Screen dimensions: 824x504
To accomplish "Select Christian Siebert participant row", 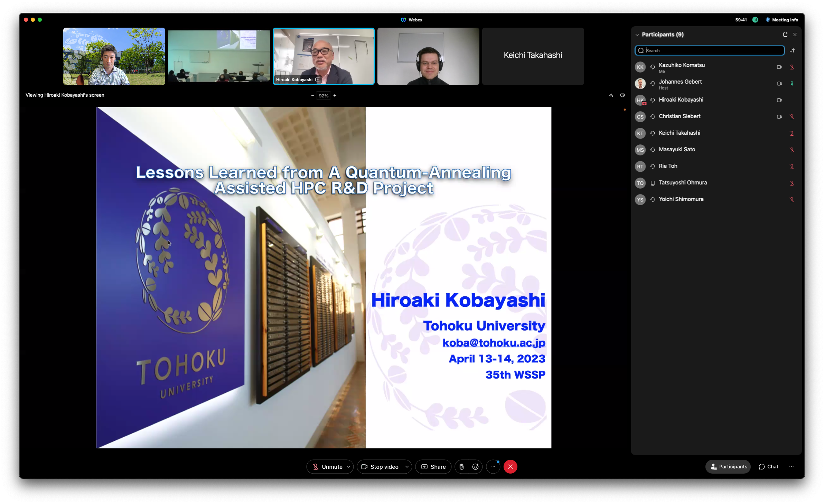I will click(x=716, y=117).
